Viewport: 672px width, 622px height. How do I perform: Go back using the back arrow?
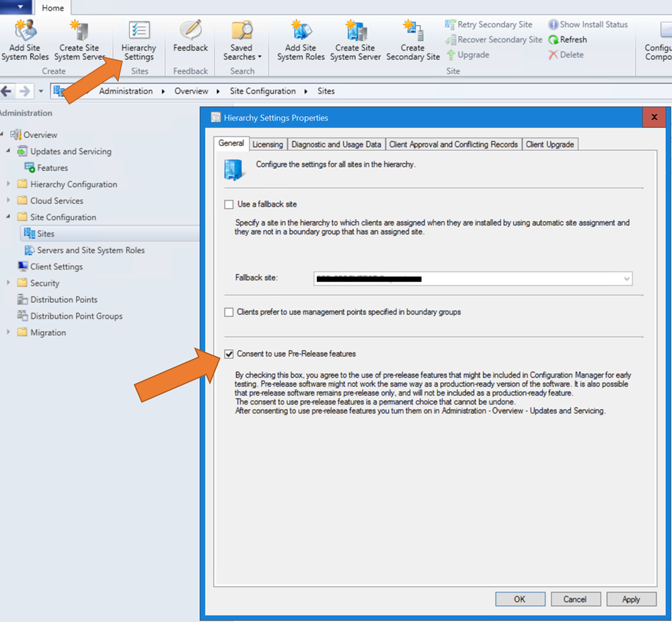[x=7, y=91]
